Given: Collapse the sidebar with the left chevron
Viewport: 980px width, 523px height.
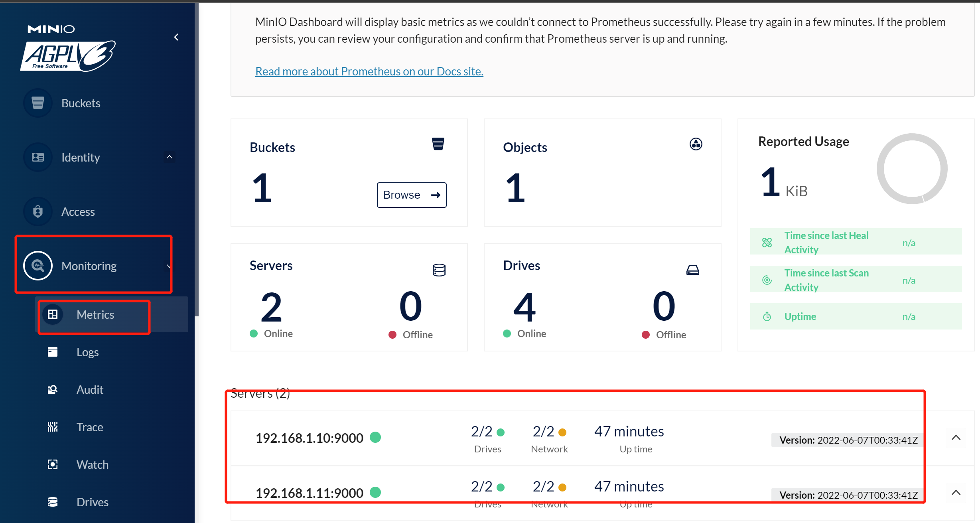Looking at the screenshot, I should click(x=176, y=37).
